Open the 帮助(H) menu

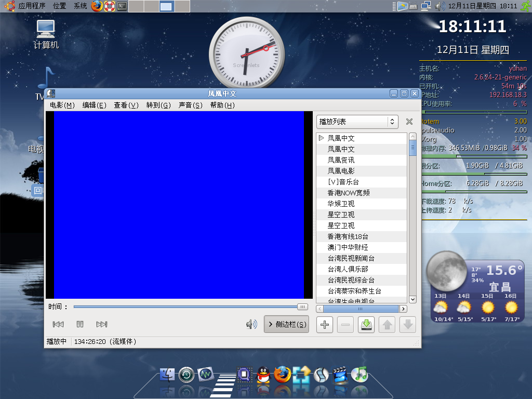(x=222, y=105)
